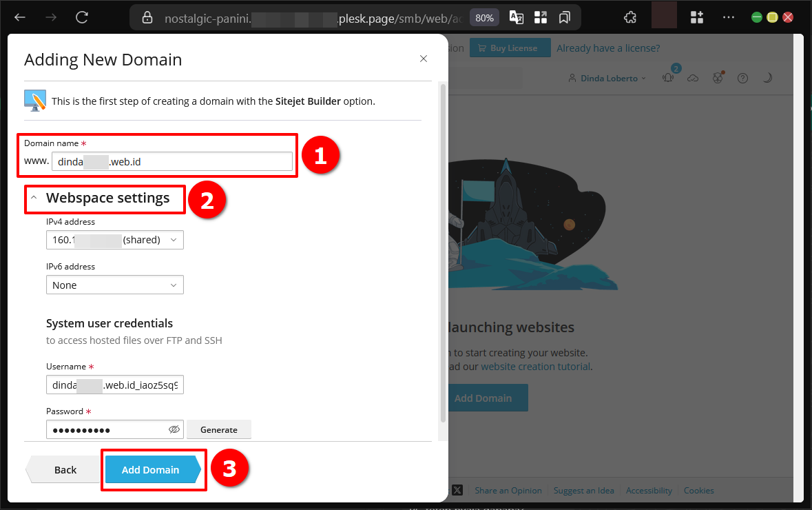Click the browser extensions puzzle icon
The height and width of the screenshot is (510, 812).
point(629,17)
